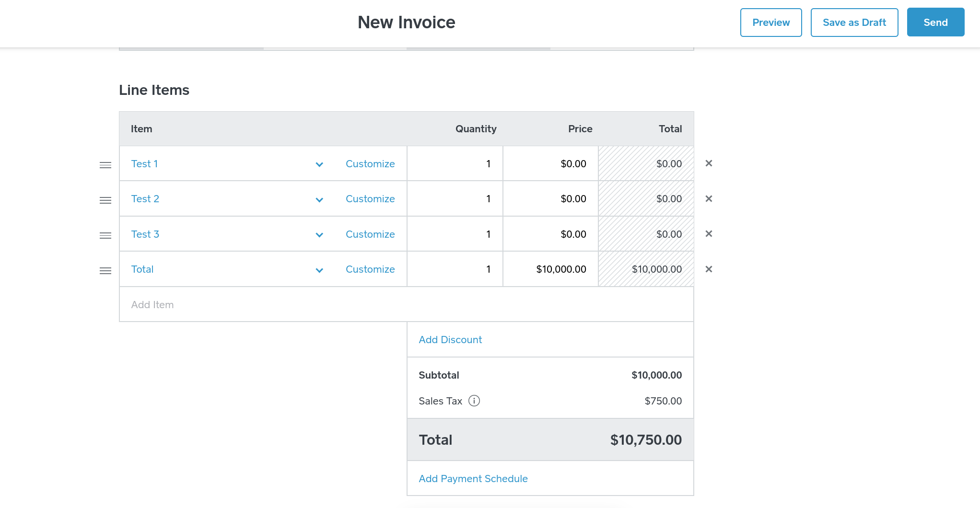Image resolution: width=980 pixels, height=508 pixels.
Task: Click the grand total $10,750.00
Action: [646, 440]
